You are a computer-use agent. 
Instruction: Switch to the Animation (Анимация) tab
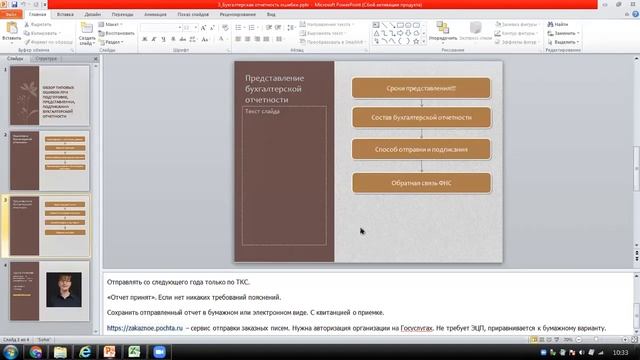155,14
